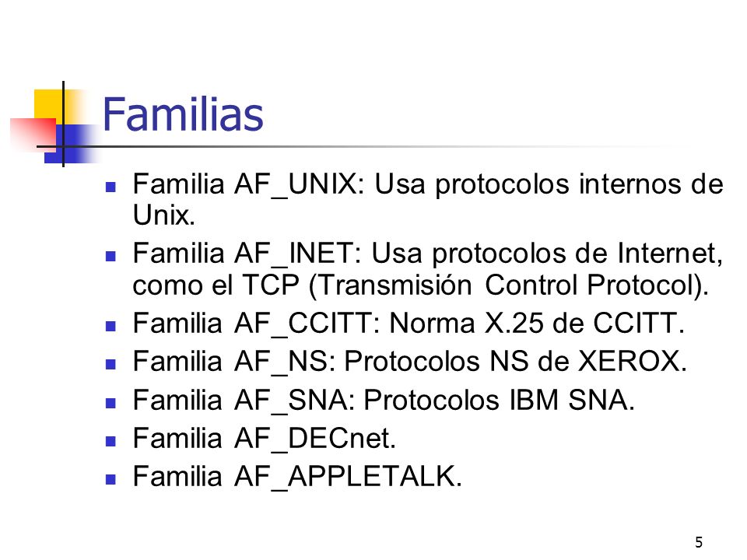Select the AF_SNA bullet marker

(110, 403)
